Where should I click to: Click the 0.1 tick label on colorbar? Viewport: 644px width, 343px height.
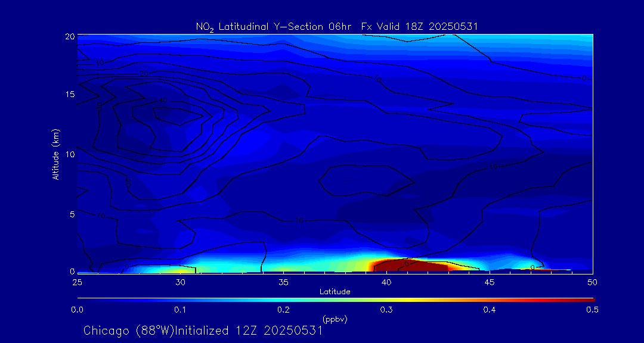point(180,310)
